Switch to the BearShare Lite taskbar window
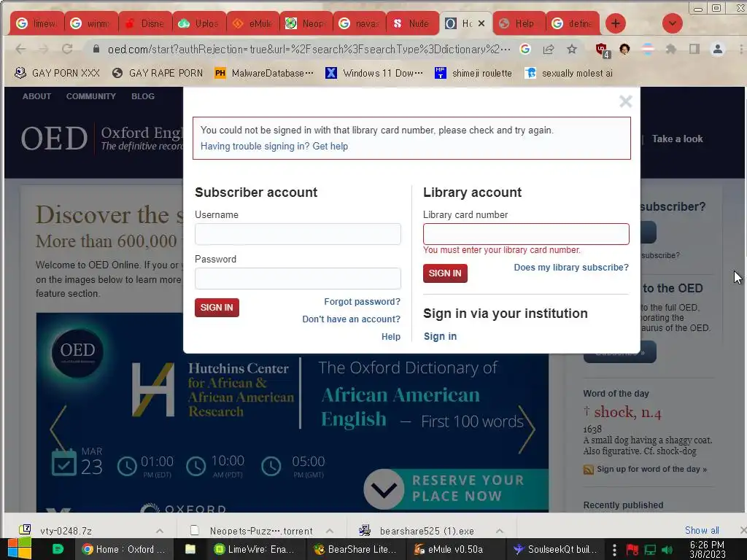This screenshot has width=747, height=560. click(355, 549)
